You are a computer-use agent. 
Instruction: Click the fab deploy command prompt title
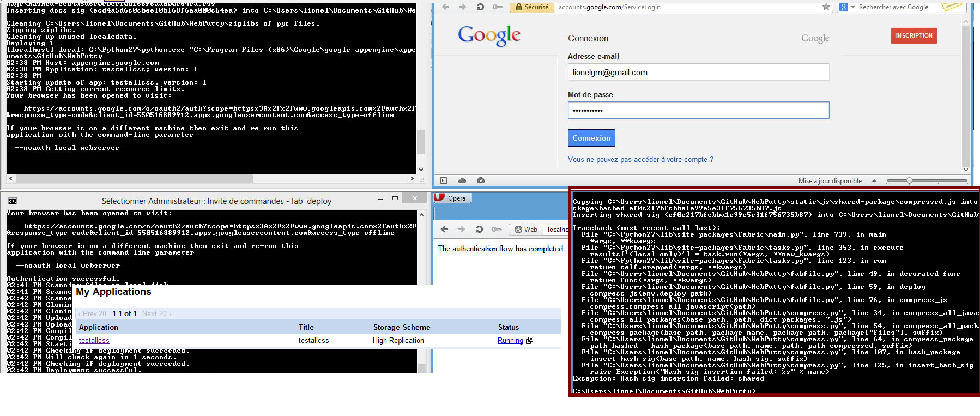point(216,201)
